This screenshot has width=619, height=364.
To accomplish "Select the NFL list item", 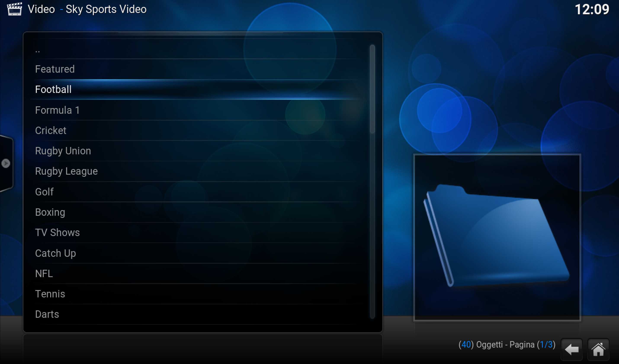I will point(44,274).
